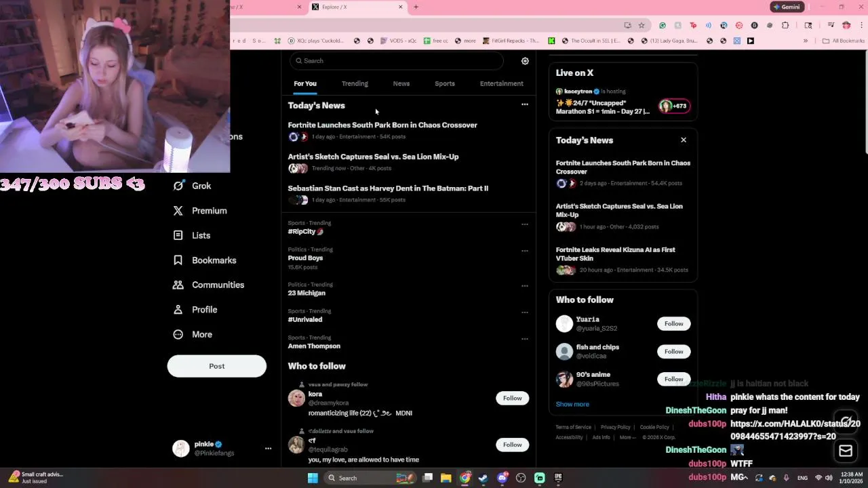The image size is (868, 488).
Task: Open VODS - xQc bookmark
Action: click(399, 41)
